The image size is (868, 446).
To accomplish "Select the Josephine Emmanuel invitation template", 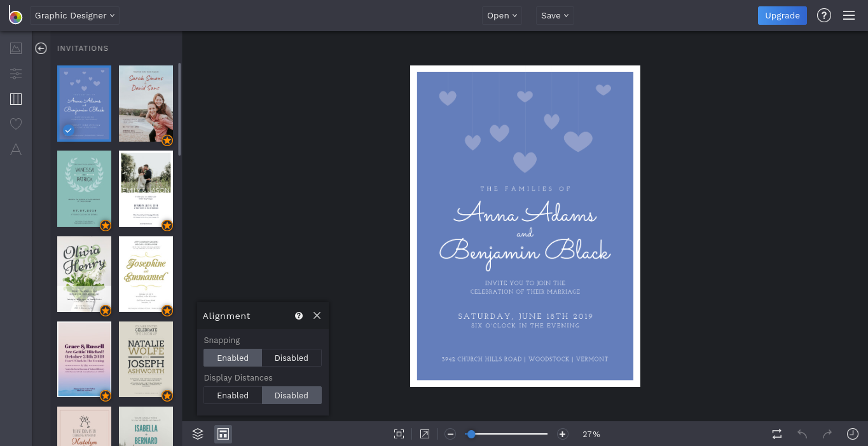I will (146, 274).
